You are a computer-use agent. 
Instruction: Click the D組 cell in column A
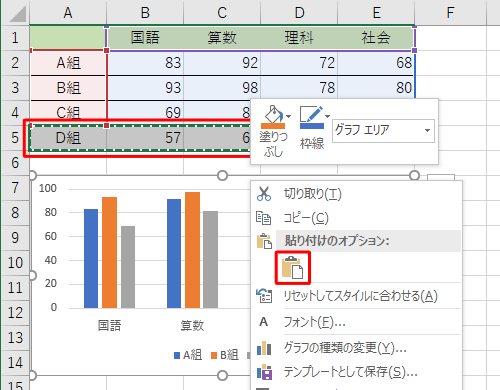click(x=68, y=138)
